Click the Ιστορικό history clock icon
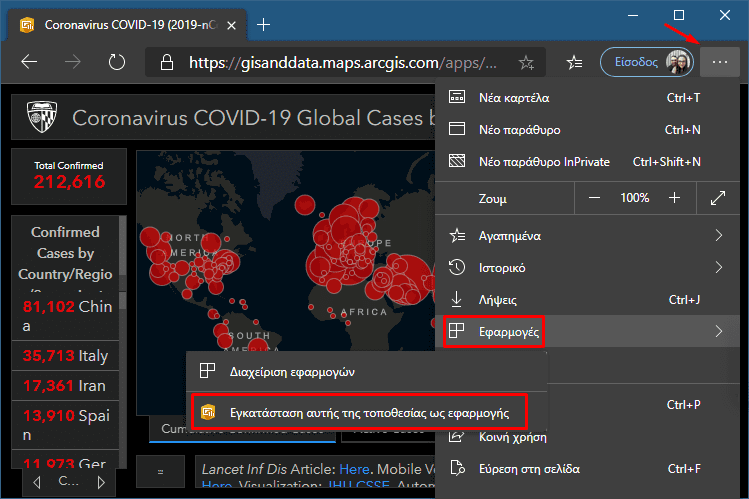 point(457,267)
